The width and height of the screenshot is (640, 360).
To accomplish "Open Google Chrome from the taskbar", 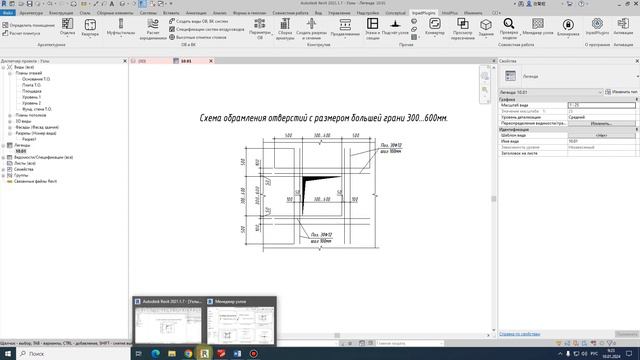I will (188, 353).
